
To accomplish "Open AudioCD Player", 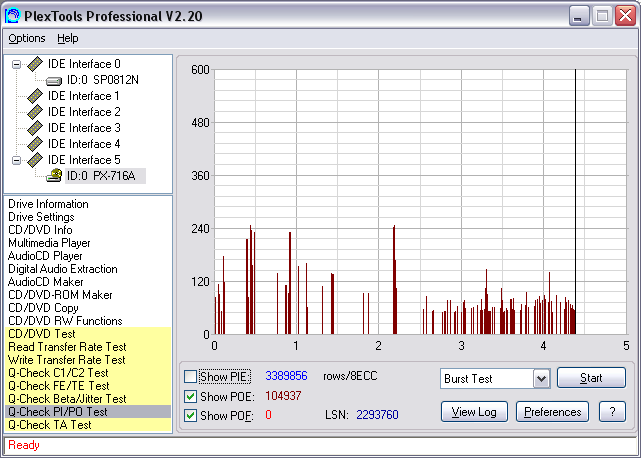I will click(x=45, y=256).
